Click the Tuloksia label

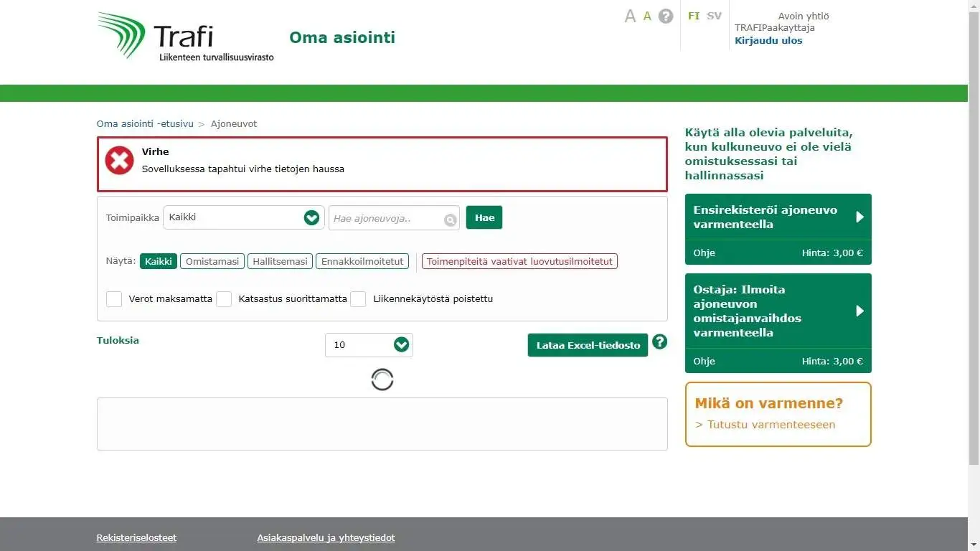(118, 341)
